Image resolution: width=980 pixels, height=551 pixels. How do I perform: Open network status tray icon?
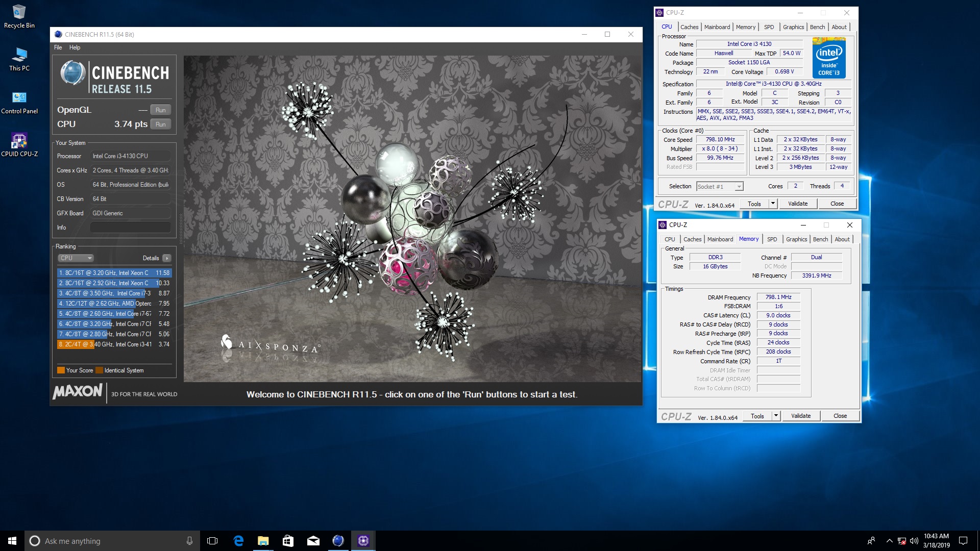902,541
